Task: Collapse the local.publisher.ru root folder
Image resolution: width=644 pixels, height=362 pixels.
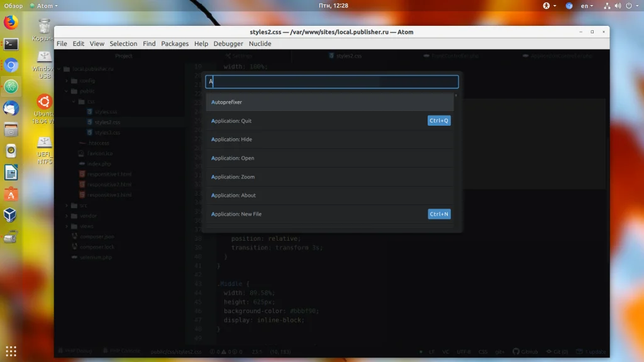Action: pyautogui.click(x=60, y=69)
